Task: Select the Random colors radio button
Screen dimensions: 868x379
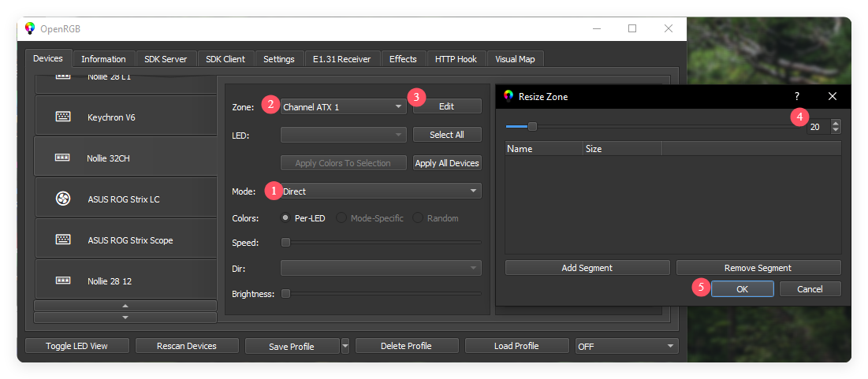Action: pos(418,218)
